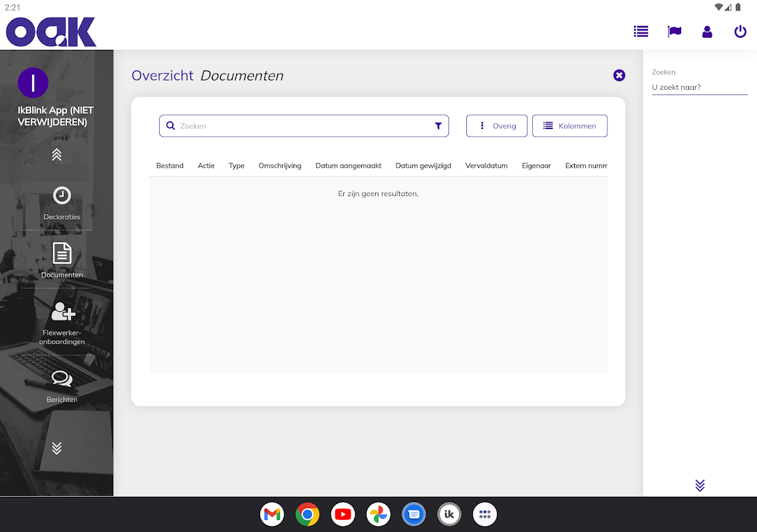The height and width of the screenshot is (532, 757).
Task: Open the Overig options button
Action: click(x=497, y=126)
